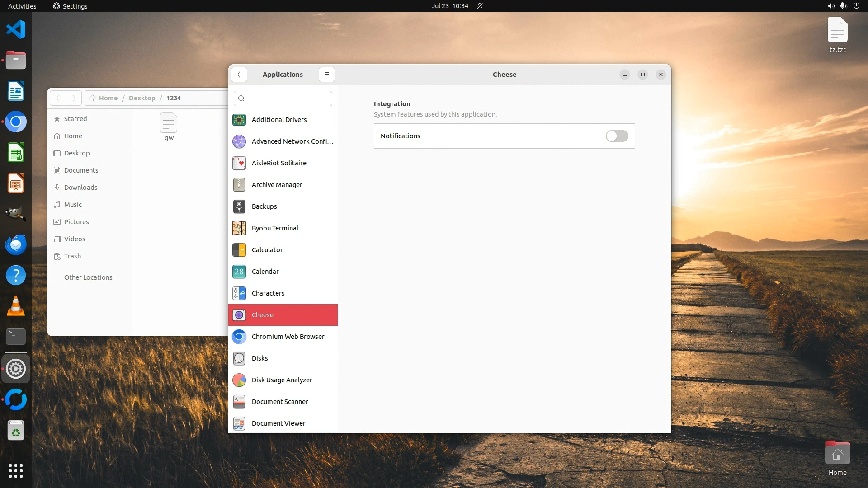Open the Disk Usage Analyzer pie icon
Viewport: 868px width, 488px height.
point(239,380)
